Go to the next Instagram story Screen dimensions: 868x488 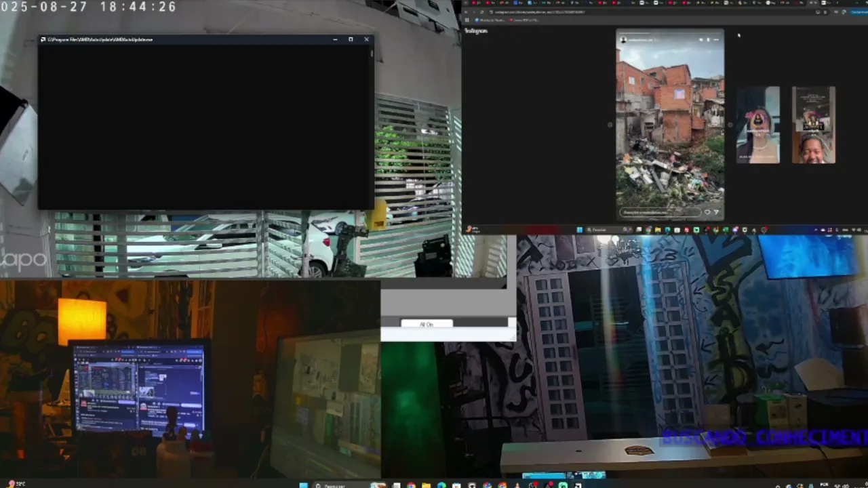(x=730, y=125)
